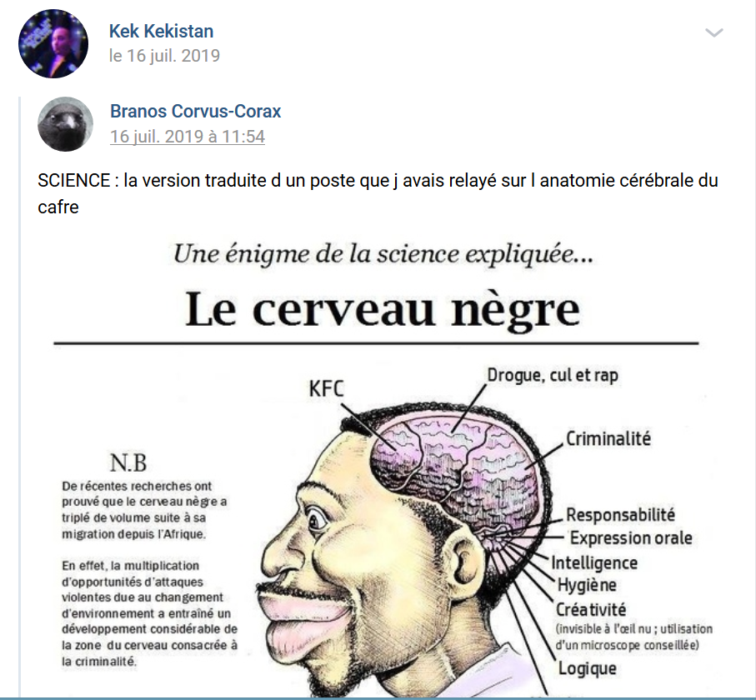Click the note paragraph starting 'En effet'

pos(149,613)
